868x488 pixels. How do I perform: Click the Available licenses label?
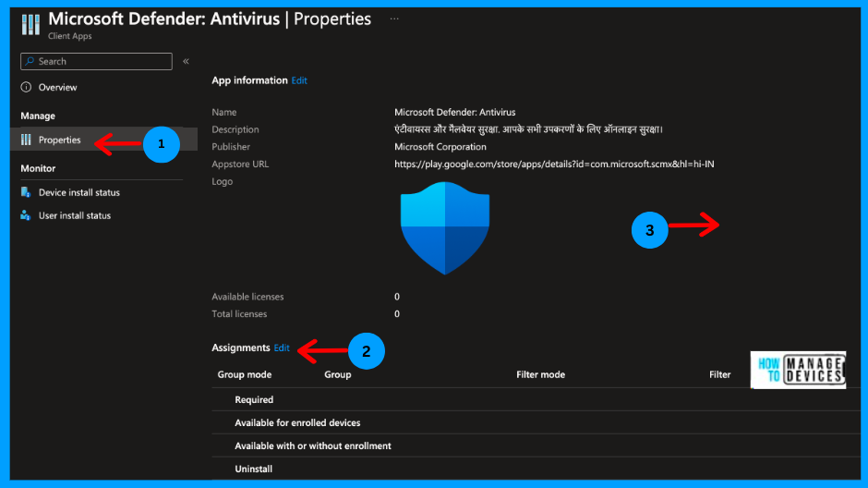pyautogui.click(x=247, y=297)
